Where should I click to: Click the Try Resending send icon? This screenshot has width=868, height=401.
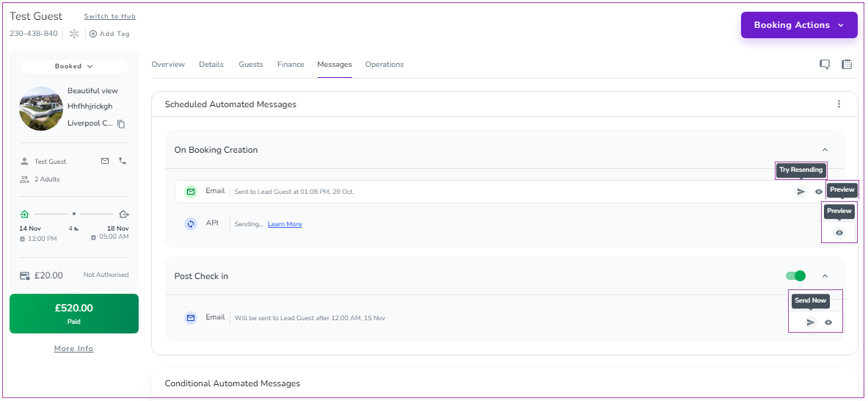[800, 192]
